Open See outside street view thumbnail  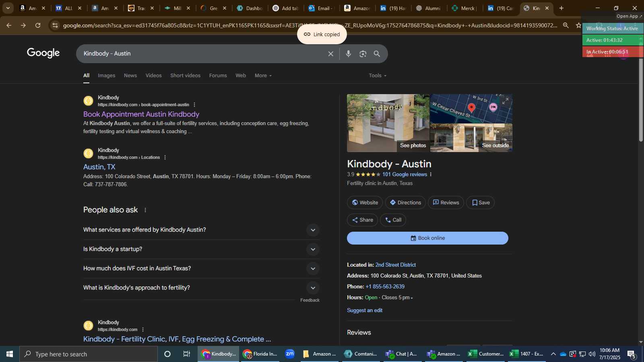coord(471,138)
